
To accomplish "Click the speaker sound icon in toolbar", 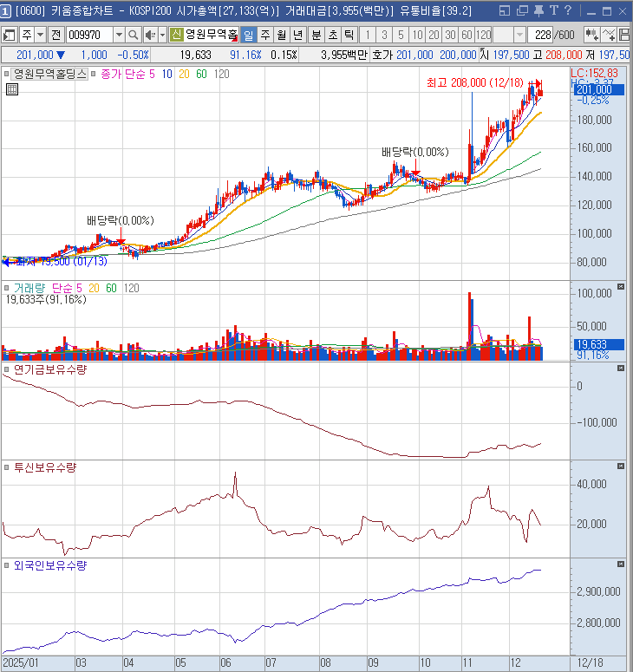I will point(149,35).
